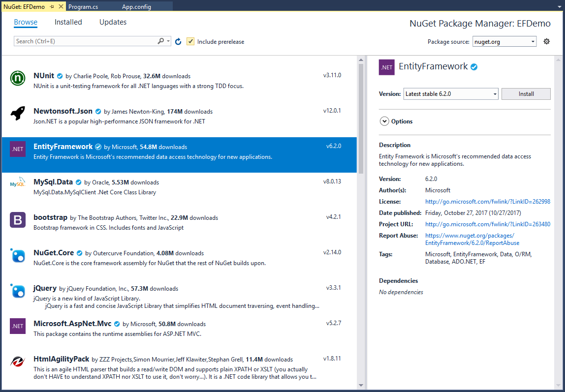This screenshot has height=392, width=565.
Task: Click the package list scroll down arrow
Action: (361, 385)
